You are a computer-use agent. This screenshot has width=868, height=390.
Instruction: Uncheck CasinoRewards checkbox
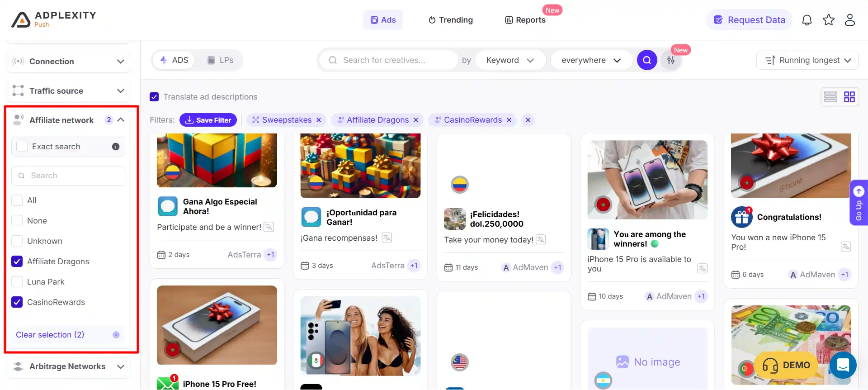click(17, 302)
